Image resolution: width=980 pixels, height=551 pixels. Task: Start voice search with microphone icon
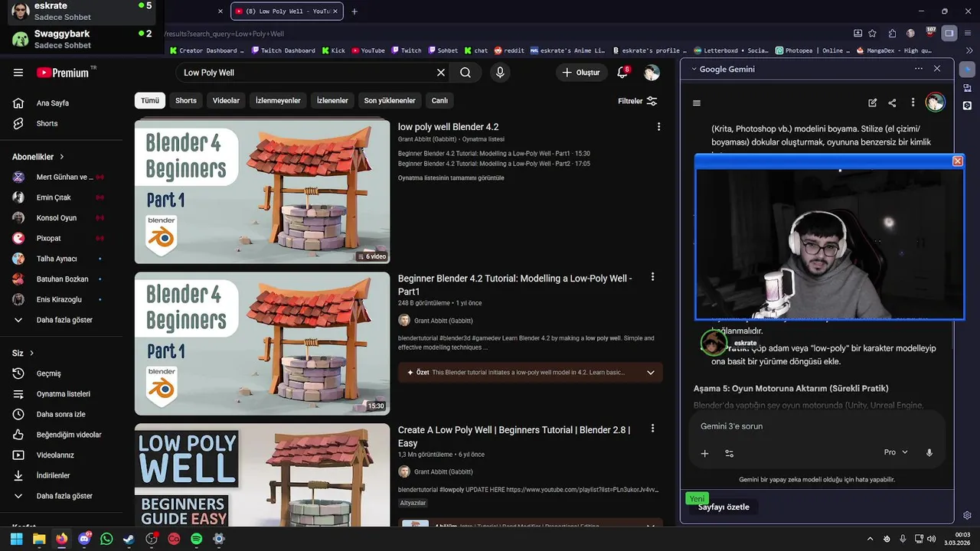pos(500,73)
